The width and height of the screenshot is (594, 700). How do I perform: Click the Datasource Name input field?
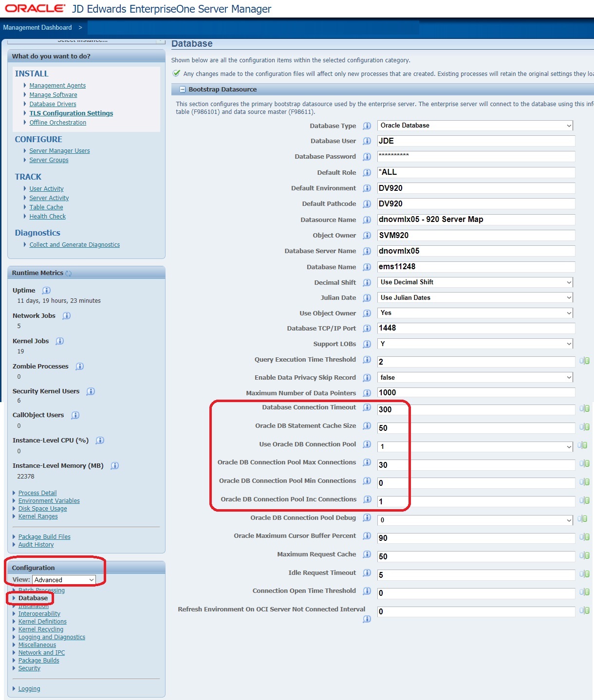tap(476, 220)
